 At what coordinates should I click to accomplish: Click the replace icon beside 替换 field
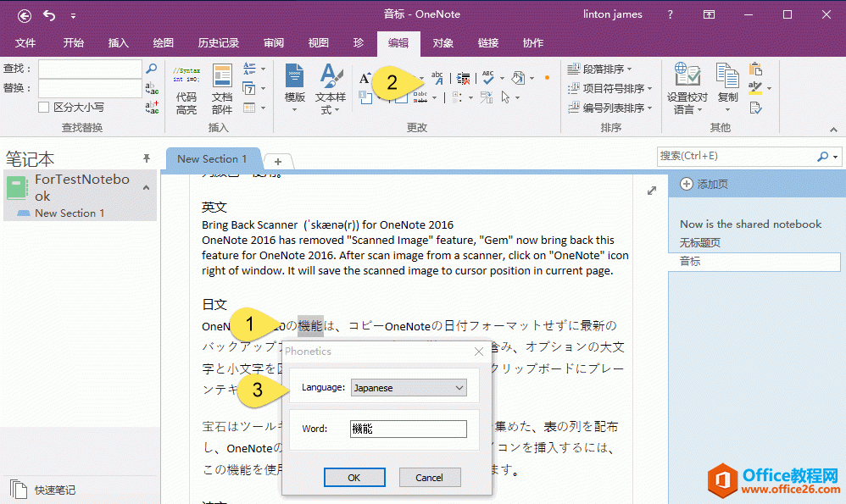(x=152, y=88)
